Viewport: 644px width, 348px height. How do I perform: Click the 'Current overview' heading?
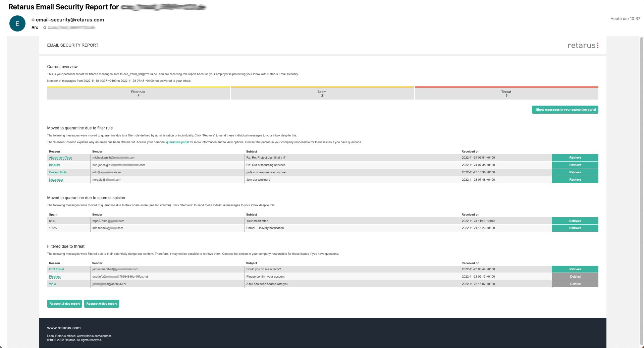click(x=62, y=67)
